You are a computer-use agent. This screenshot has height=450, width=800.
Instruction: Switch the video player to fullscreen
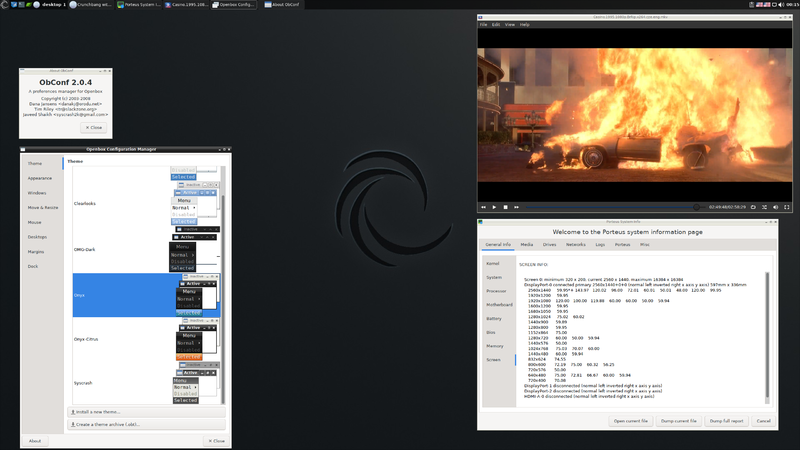pos(787,207)
